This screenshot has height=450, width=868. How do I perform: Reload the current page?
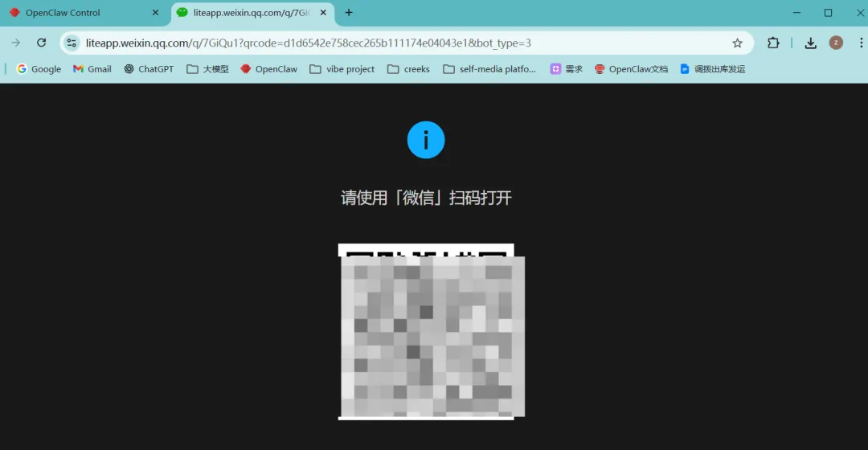[42, 43]
